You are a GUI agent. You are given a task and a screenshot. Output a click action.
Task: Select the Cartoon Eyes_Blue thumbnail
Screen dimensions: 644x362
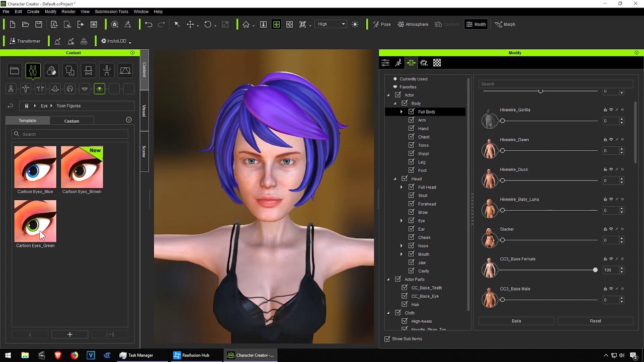(35, 167)
